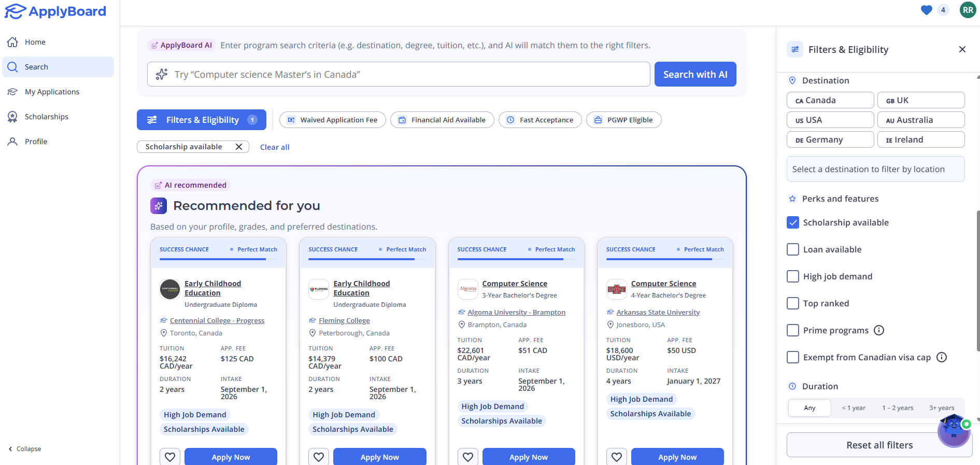Uncheck Scholarship available checkbox
Image resolution: width=980 pixels, height=465 pixels.
(x=793, y=222)
